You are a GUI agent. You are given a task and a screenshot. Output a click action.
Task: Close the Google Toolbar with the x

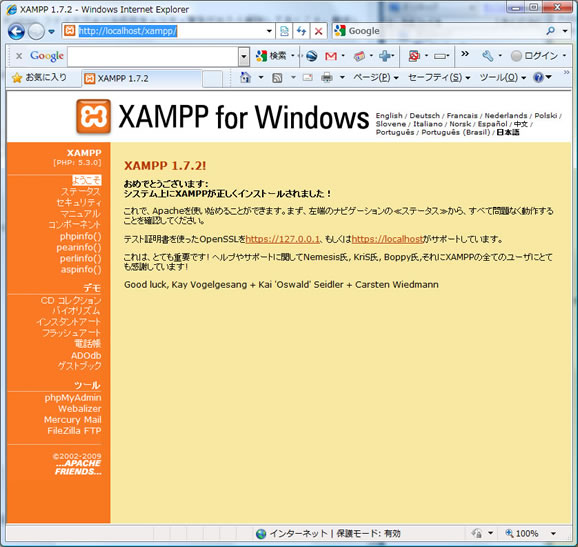point(19,56)
